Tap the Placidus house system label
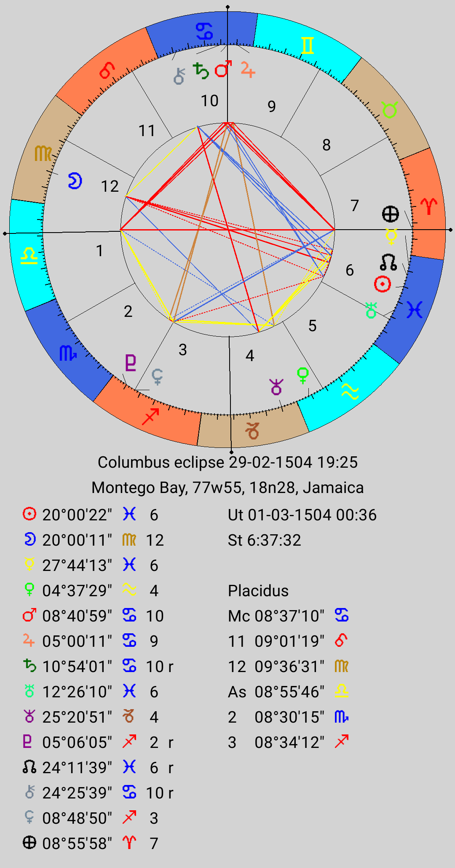Viewport: 455px width, 868px height. 258,591
